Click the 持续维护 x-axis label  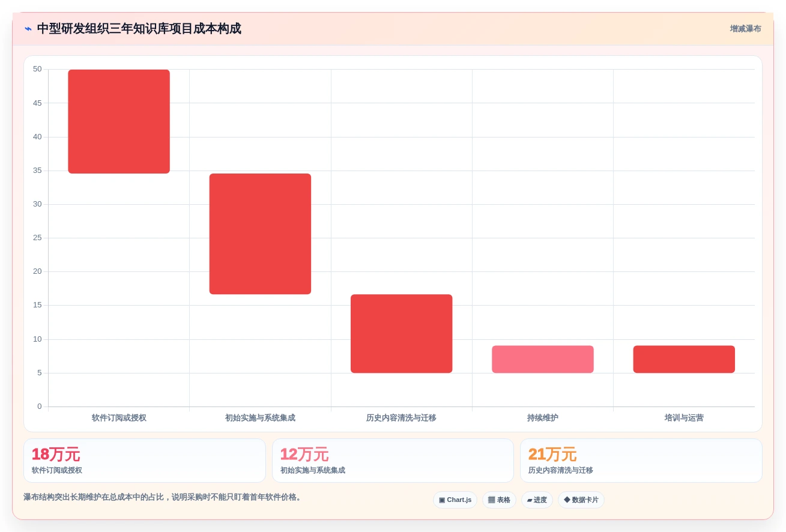[x=543, y=418]
